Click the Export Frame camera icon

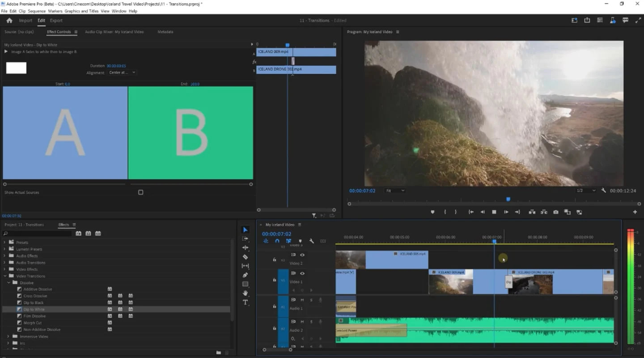[555, 212]
